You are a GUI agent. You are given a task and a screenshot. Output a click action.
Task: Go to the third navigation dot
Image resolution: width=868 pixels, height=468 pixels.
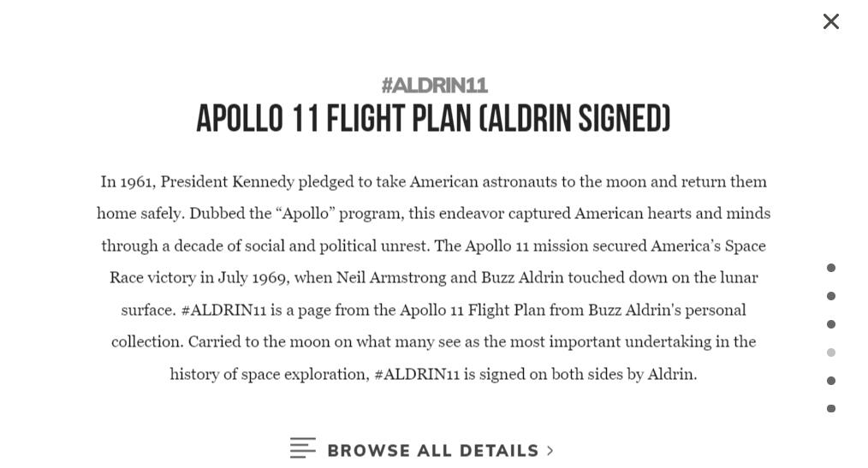tap(830, 324)
